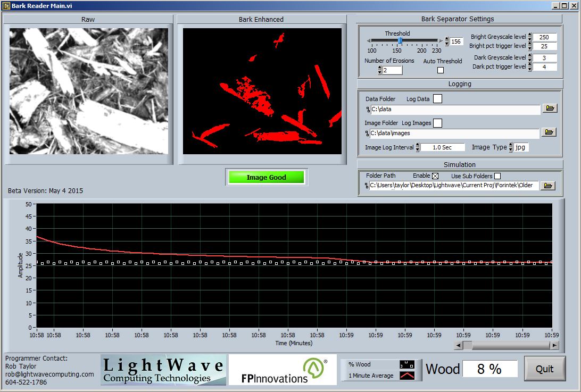Click the % Wood plot legend icon

[x=406, y=364]
